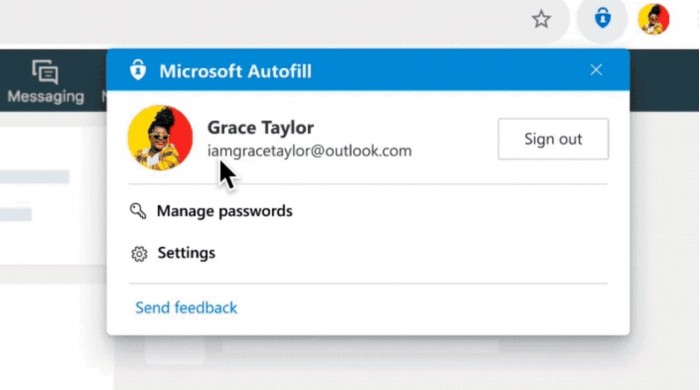Open the Microsoft Autofill extension icon in toolbar

click(x=603, y=19)
